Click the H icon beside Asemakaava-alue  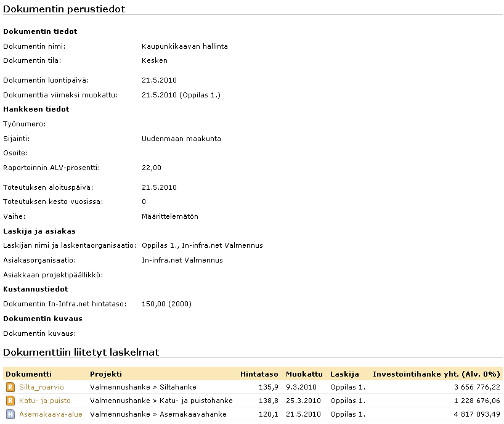(x=10, y=414)
